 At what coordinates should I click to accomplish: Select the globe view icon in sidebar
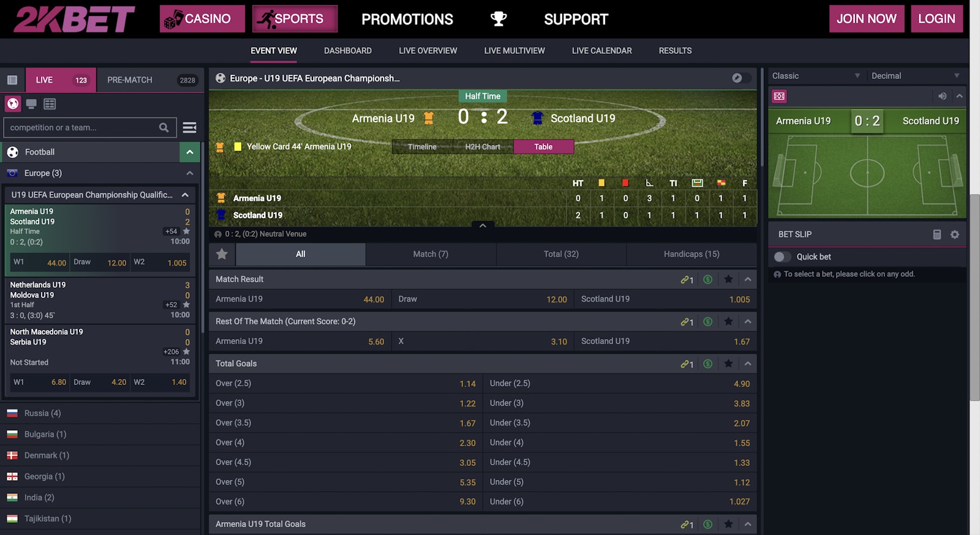(x=13, y=103)
